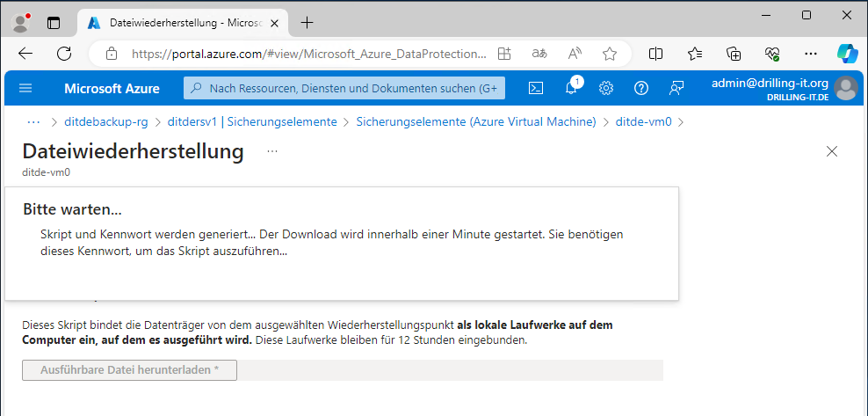Open Sicherungselemente (Azure Virtual Machine) breadcrumb
This screenshot has width=868, height=416.
point(476,122)
